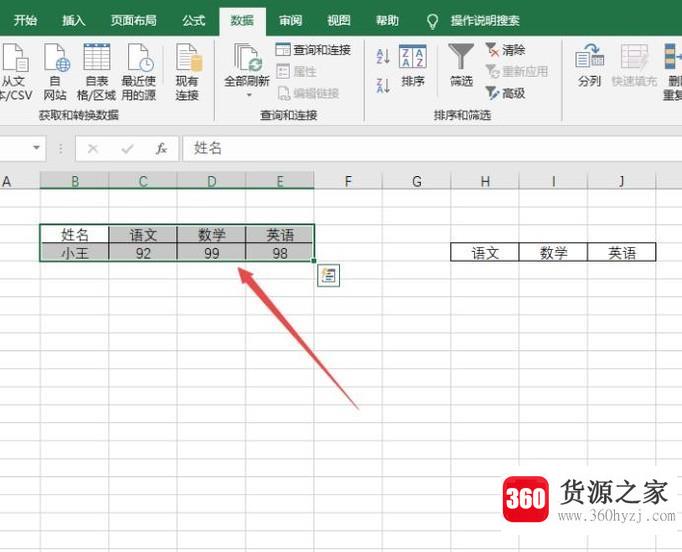Click the 操作说明搜索 search box
The height and width of the screenshot is (552, 682).
(x=485, y=20)
